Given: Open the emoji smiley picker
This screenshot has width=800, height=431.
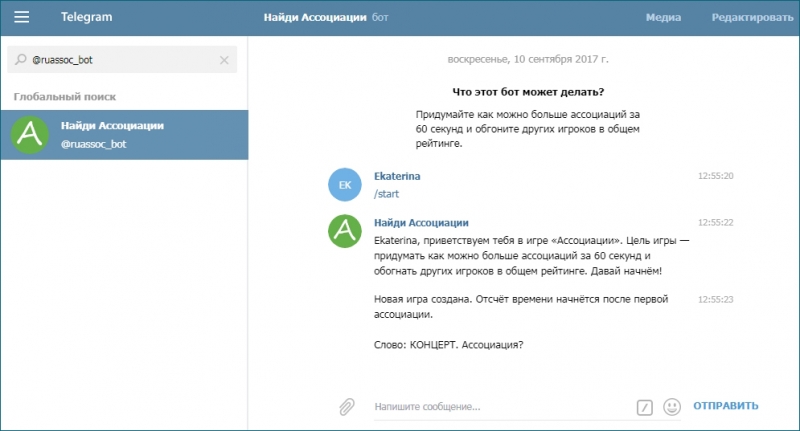Looking at the screenshot, I should click(x=672, y=407).
